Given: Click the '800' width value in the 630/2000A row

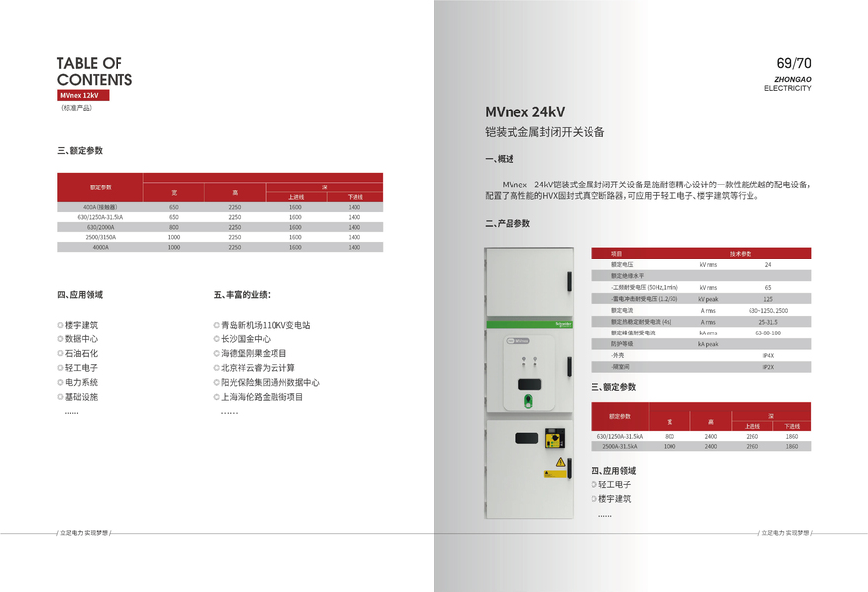Looking at the screenshot, I should tap(173, 227).
